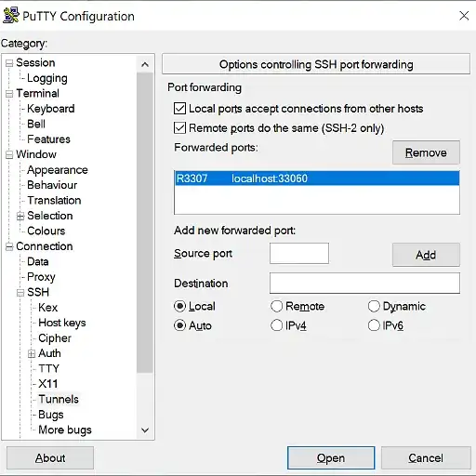Select the IPv6 radio button
This screenshot has width=476, height=476.
click(x=374, y=325)
